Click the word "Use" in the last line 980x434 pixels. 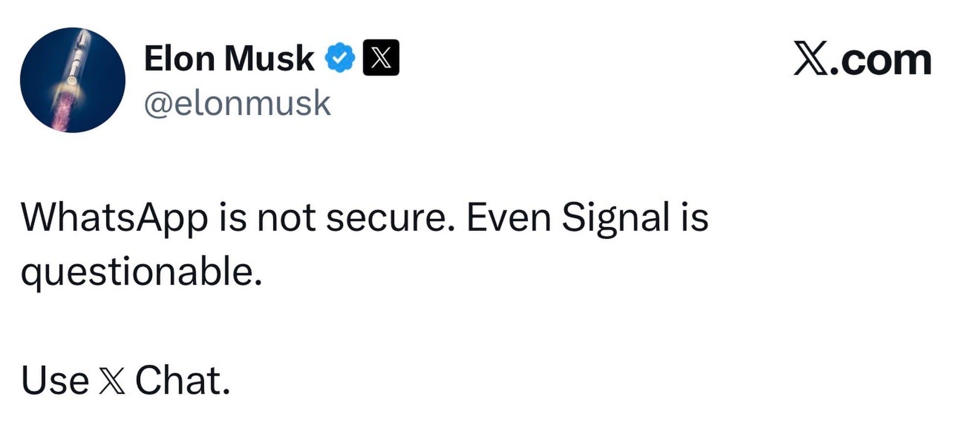(x=55, y=381)
